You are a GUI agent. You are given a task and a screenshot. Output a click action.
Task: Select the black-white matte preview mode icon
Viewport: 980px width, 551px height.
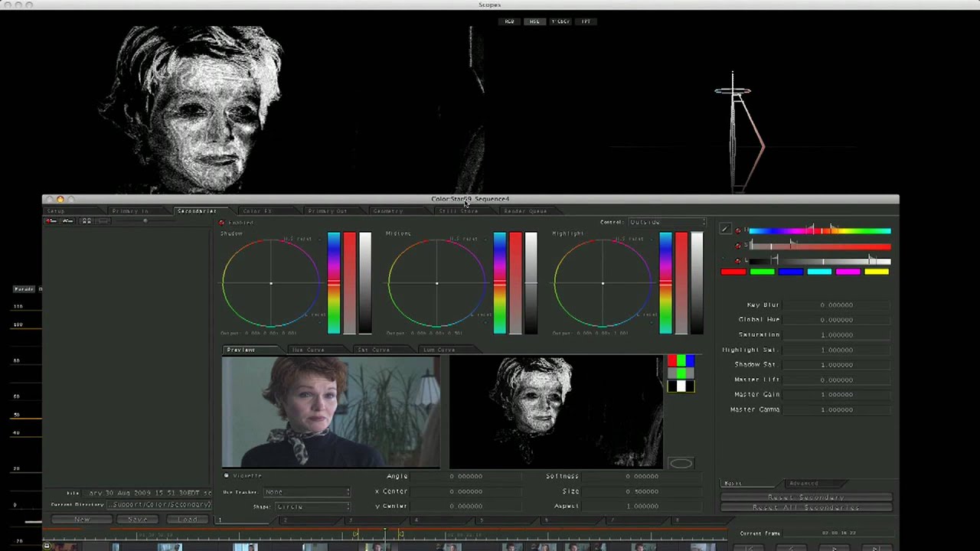point(681,386)
